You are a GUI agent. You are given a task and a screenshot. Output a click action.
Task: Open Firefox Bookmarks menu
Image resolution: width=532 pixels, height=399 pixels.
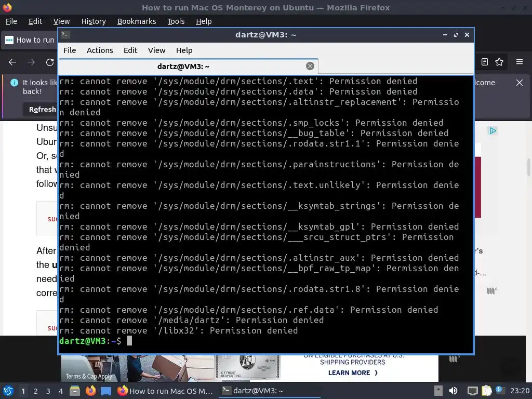click(137, 21)
